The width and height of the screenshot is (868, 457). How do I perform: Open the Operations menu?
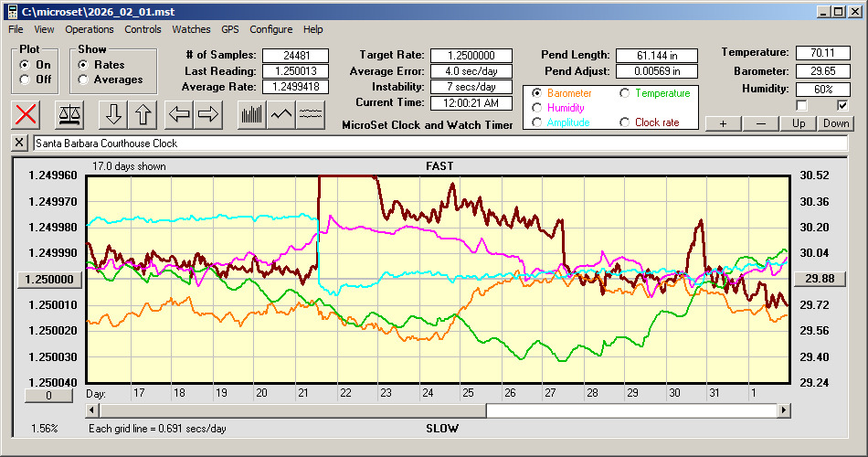(90, 29)
